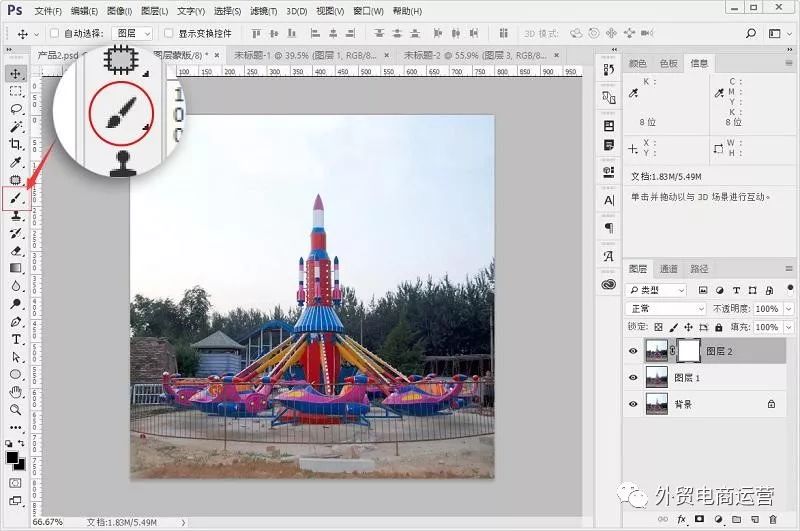Image resolution: width=800 pixels, height=531 pixels.
Task: Switch to 通道 tab
Action: [668, 269]
